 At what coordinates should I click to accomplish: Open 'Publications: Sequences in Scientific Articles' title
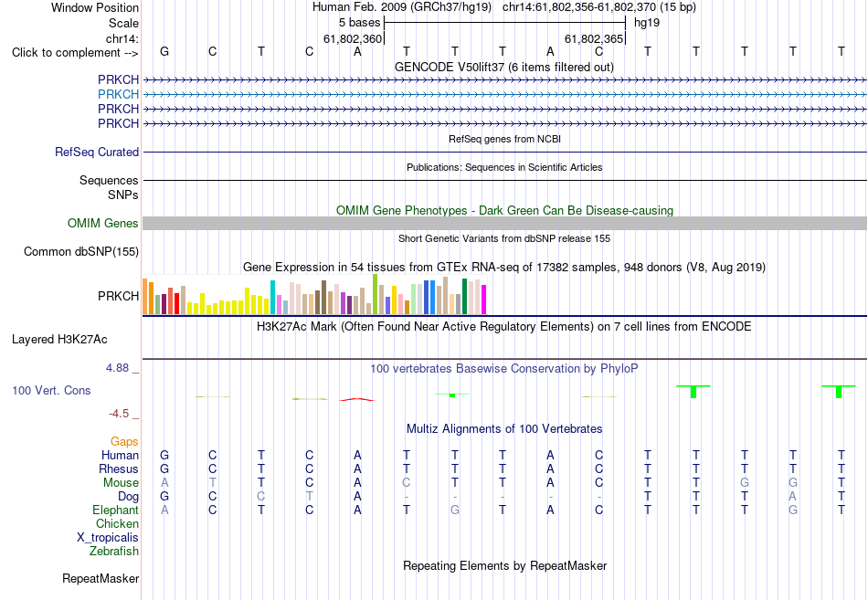504,167
